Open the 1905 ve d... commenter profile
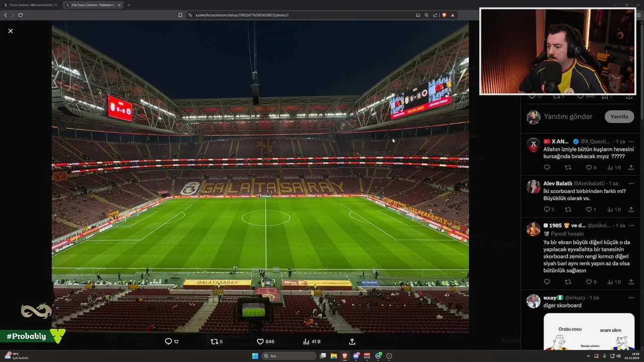The image size is (644, 362). (x=565, y=225)
